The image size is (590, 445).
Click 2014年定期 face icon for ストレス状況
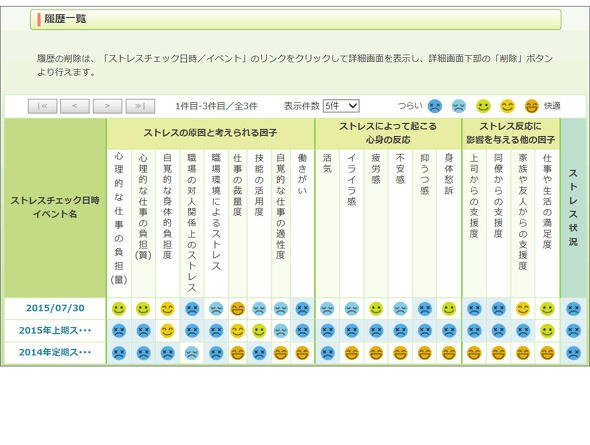tap(573, 353)
